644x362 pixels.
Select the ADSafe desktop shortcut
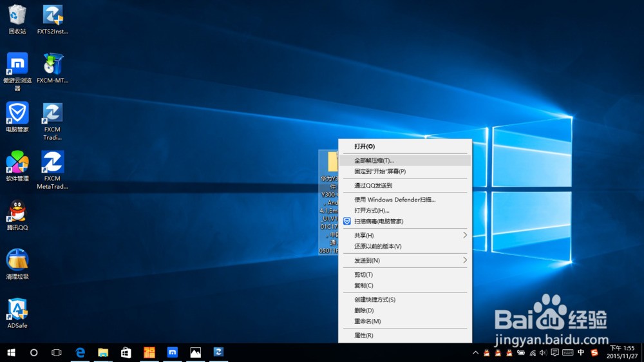point(17,313)
